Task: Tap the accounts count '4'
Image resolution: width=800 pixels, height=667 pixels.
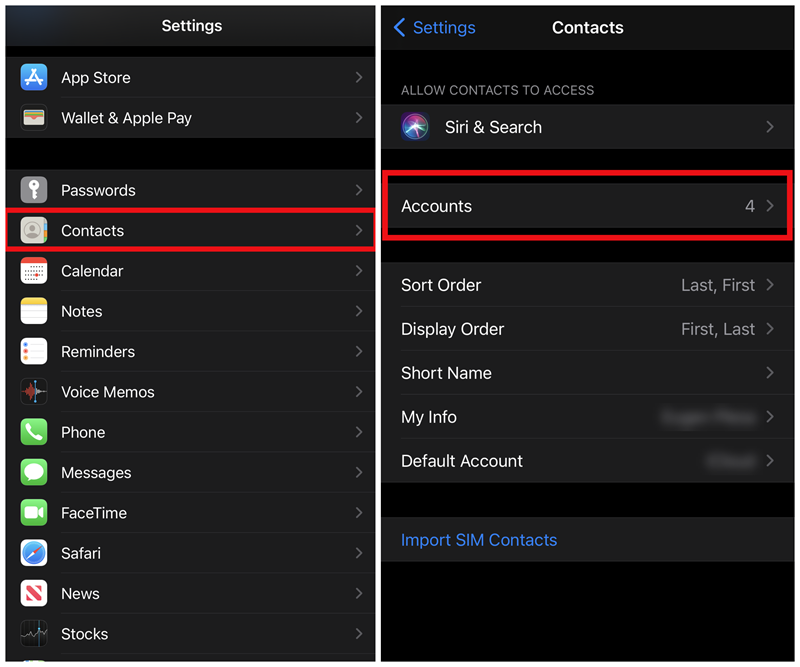Action: click(x=749, y=206)
